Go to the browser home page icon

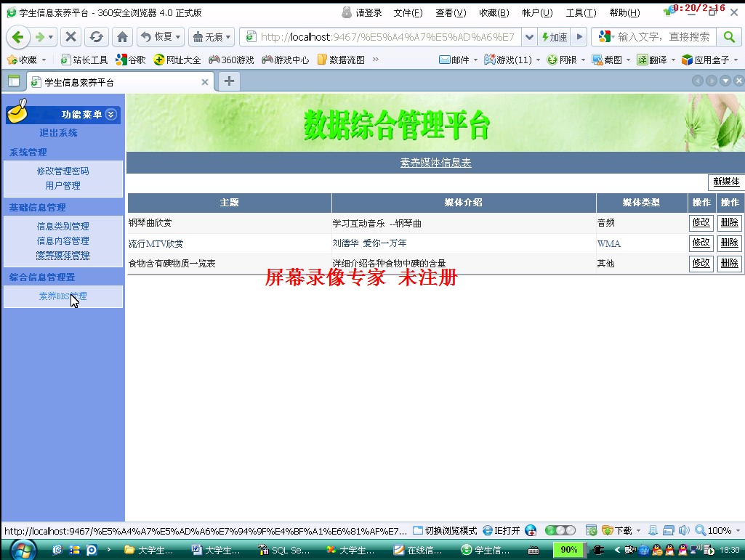[123, 36]
